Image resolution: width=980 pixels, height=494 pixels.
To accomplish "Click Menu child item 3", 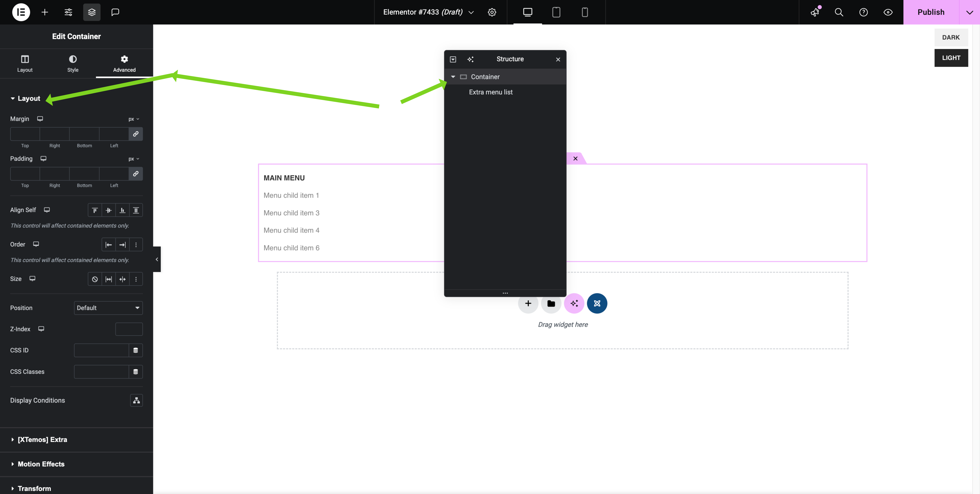I will [x=291, y=213].
